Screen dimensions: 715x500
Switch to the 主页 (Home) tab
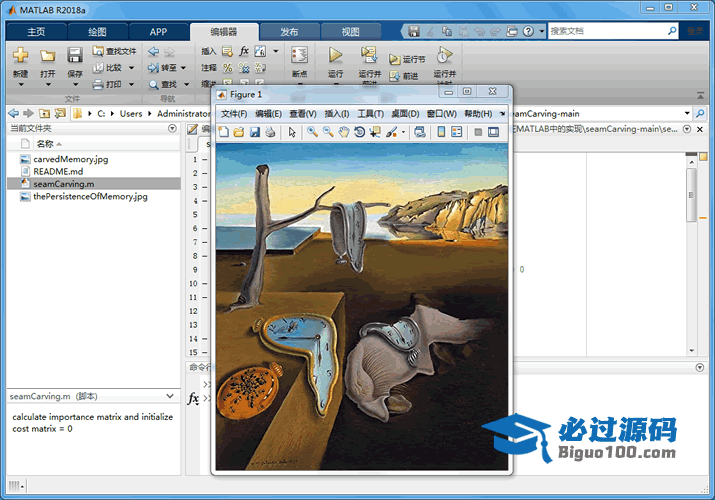tap(36, 32)
